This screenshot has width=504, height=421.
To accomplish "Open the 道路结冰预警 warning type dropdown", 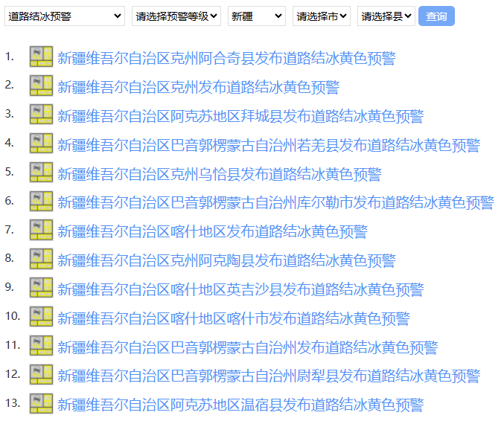I will [x=65, y=16].
